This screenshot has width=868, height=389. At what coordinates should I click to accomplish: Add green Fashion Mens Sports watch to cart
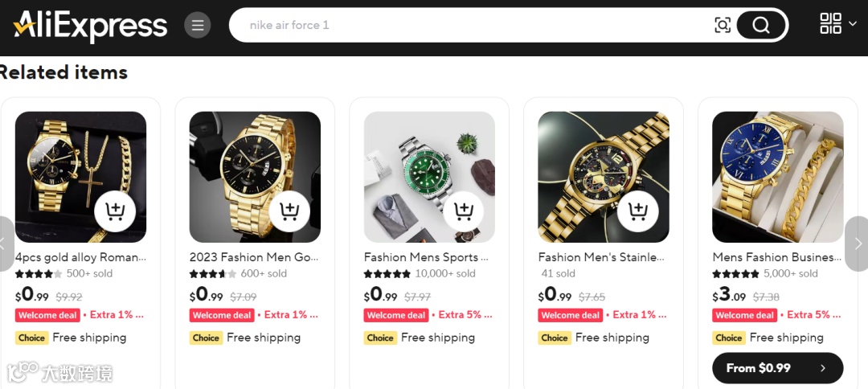click(464, 211)
